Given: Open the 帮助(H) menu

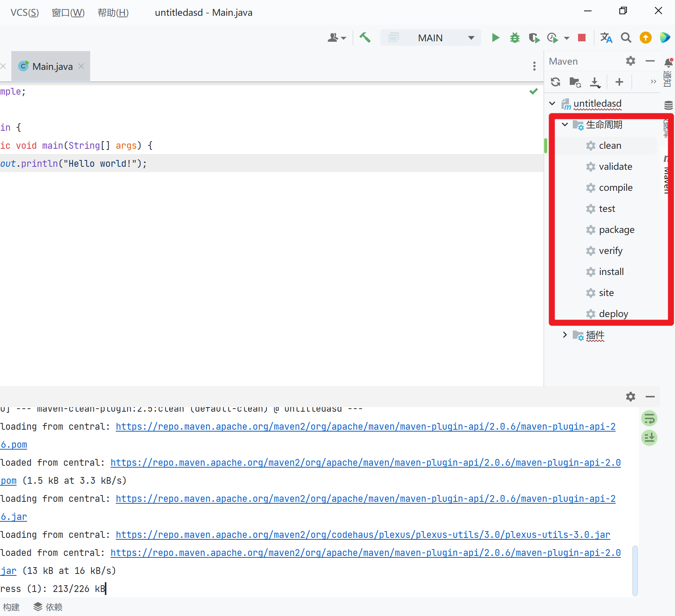Looking at the screenshot, I should click(x=113, y=12).
